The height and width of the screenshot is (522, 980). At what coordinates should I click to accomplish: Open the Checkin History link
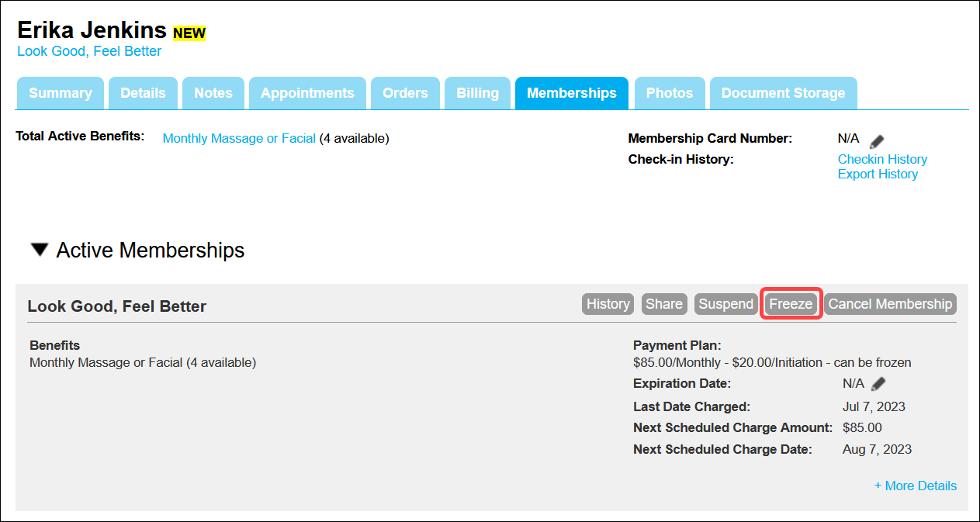pyautogui.click(x=882, y=159)
